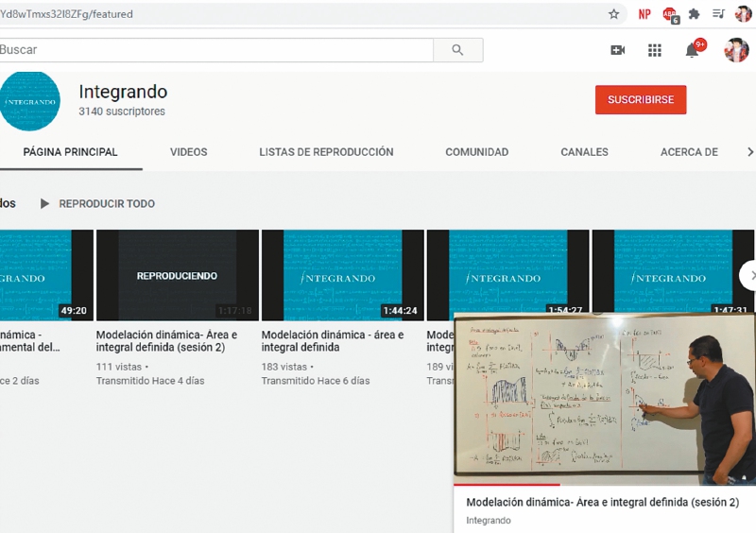Open the YouTube apps grid icon
The image size is (756, 533).
click(654, 50)
